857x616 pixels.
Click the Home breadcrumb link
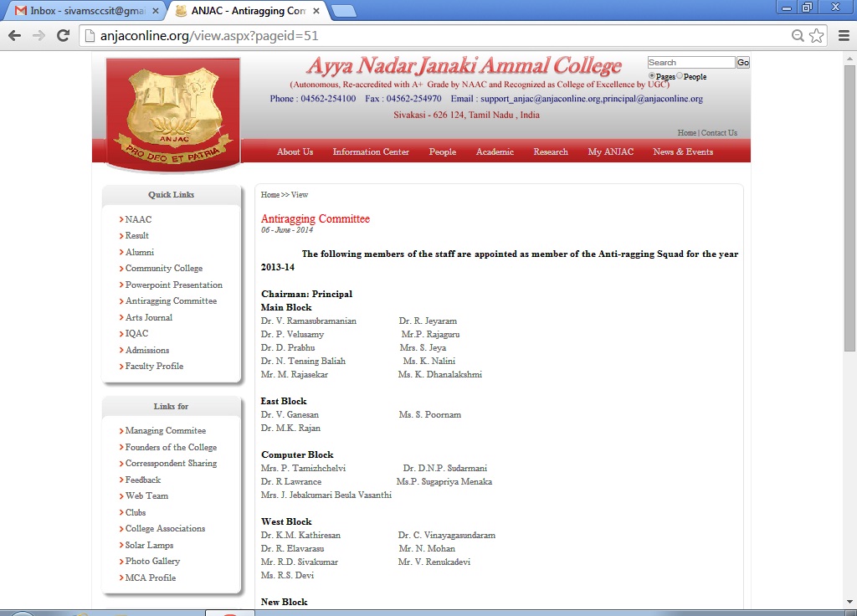(x=270, y=194)
